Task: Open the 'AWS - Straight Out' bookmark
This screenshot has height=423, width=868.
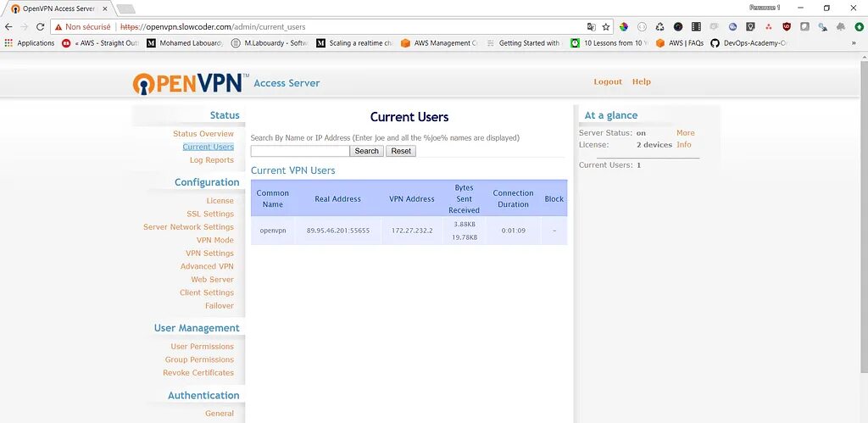Action: pos(101,42)
